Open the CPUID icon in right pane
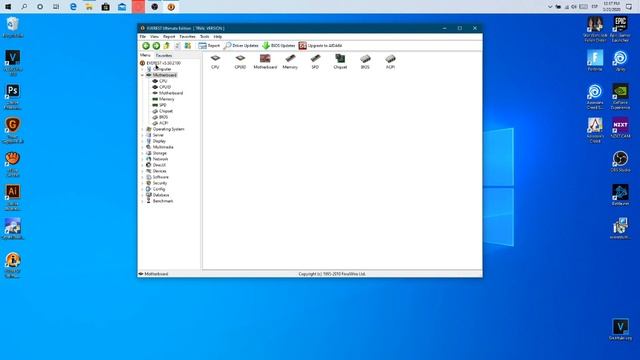This screenshot has height=360, width=640. point(240,62)
